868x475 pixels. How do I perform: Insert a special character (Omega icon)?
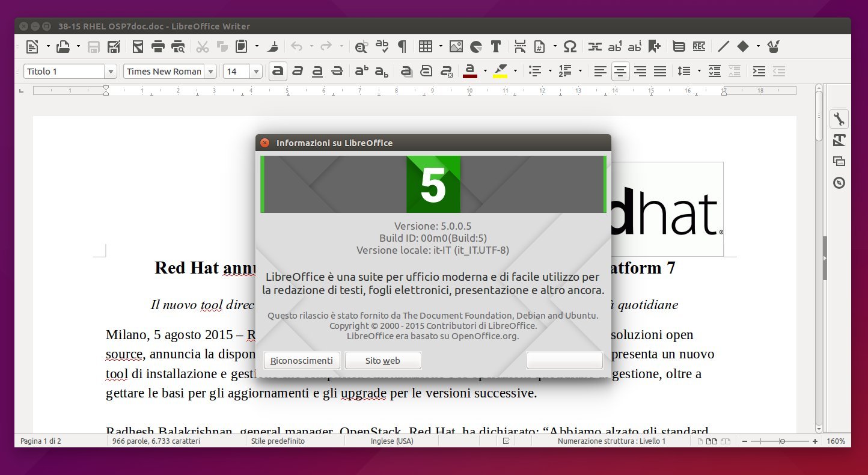[x=570, y=46]
